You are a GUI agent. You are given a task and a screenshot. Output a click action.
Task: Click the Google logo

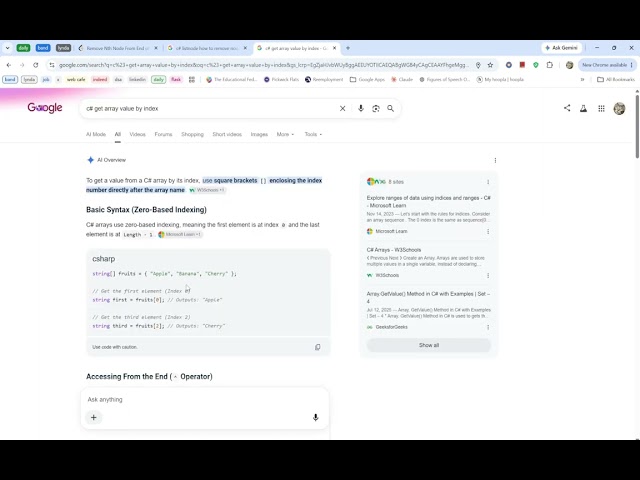point(45,108)
